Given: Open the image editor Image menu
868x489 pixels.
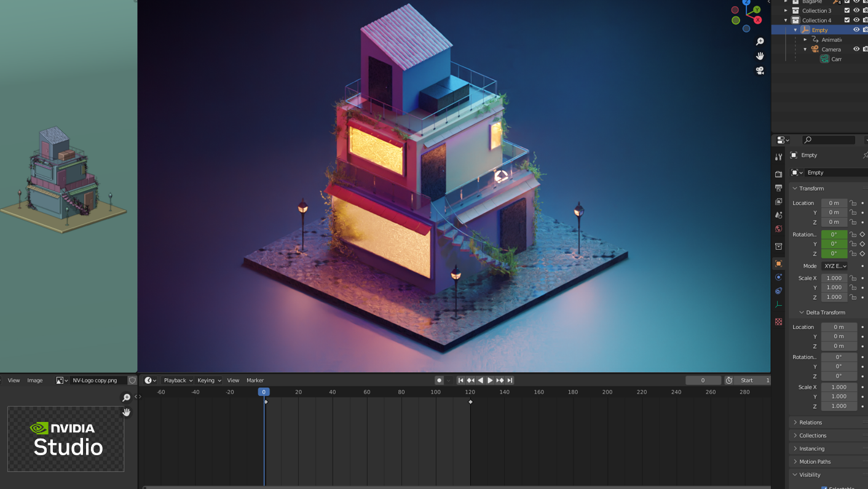Looking at the screenshot, I should pos(35,380).
